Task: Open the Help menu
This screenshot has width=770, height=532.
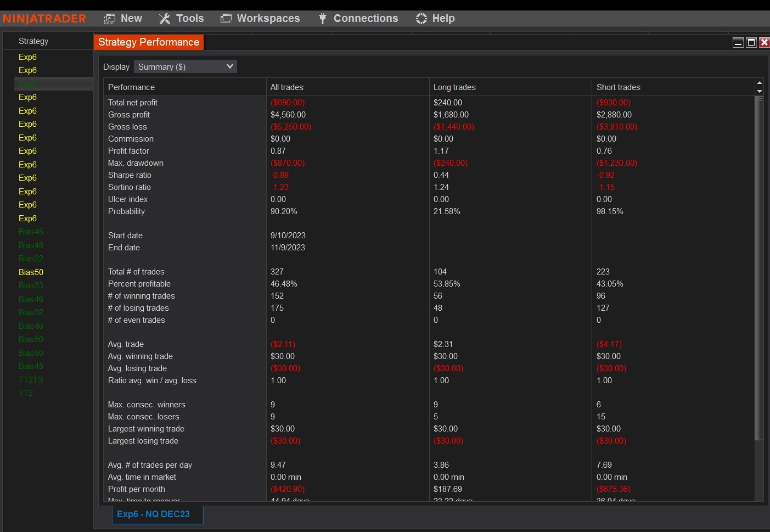Action: [x=435, y=19]
